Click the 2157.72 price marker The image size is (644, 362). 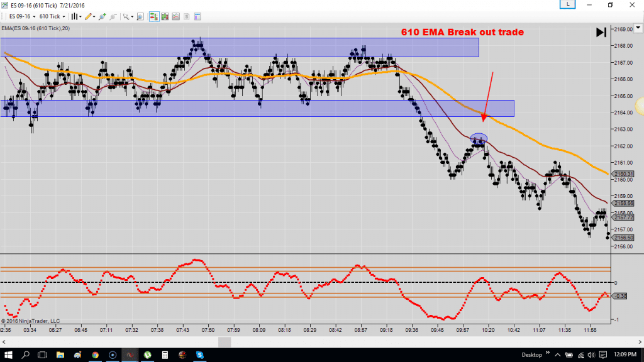tap(623, 217)
